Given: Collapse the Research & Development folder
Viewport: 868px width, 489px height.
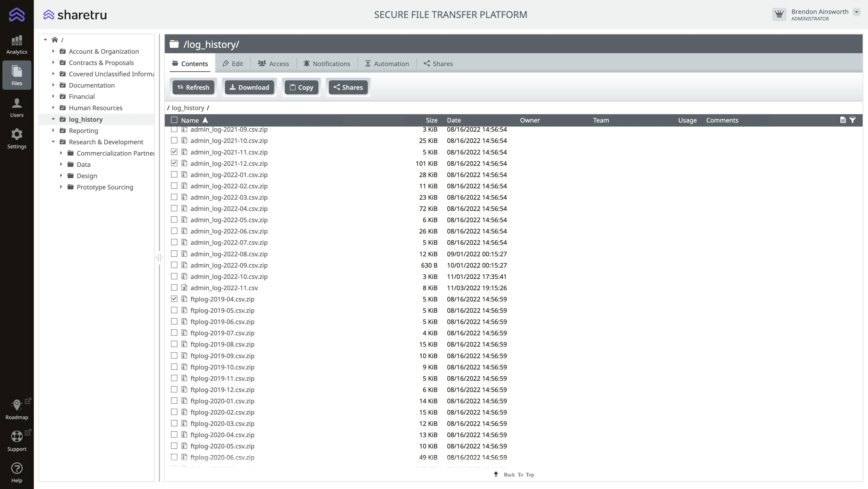Looking at the screenshot, I should tap(53, 142).
